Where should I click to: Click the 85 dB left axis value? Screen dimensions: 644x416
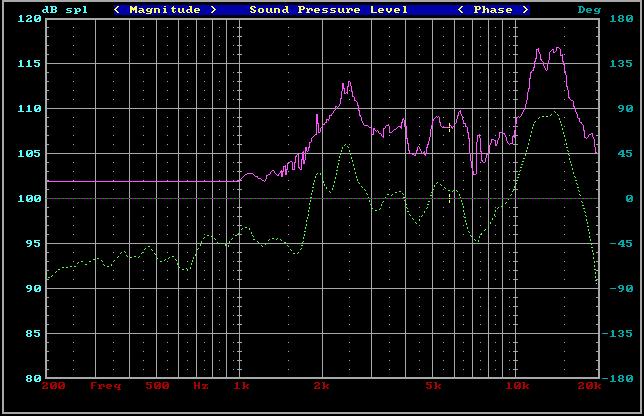click(x=34, y=333)
